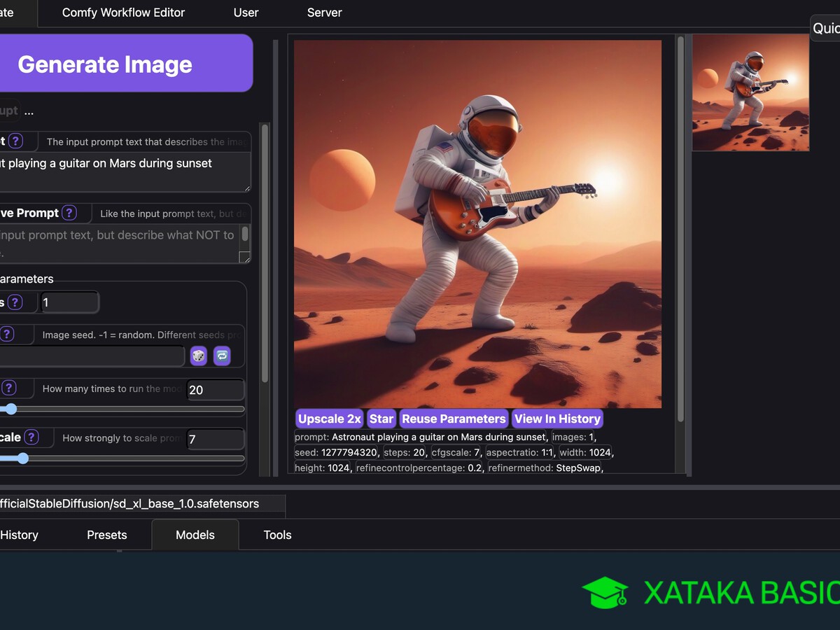The width and height of the screenshot is (840, 630).
Task: Select the Tools tab
Action: pos(277,535)
